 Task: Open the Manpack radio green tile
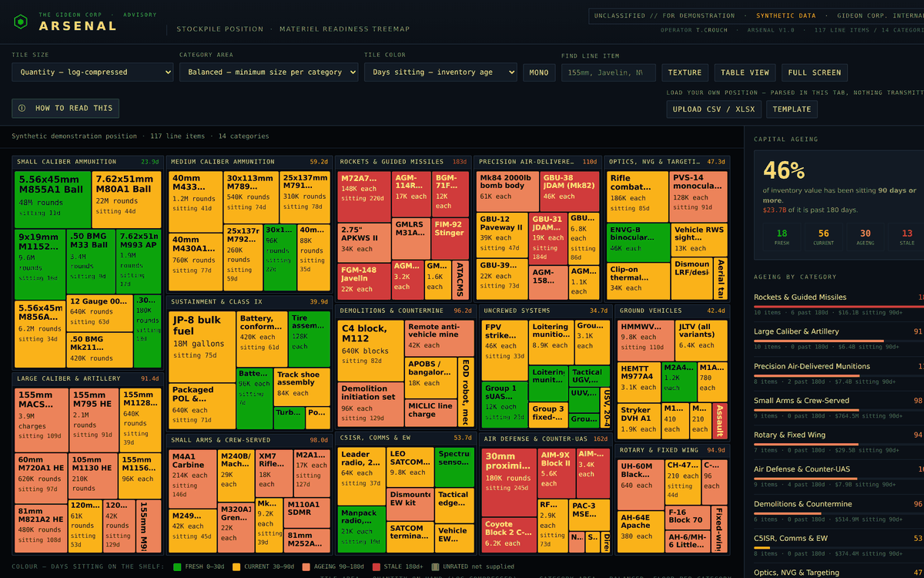tap(361, 529)
